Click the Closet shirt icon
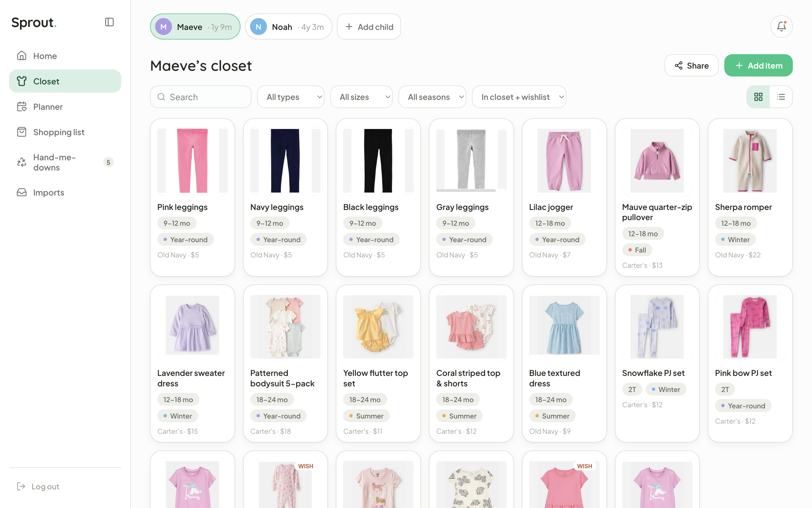The width and height of the screenshot is (812, 508). point(22,81)
